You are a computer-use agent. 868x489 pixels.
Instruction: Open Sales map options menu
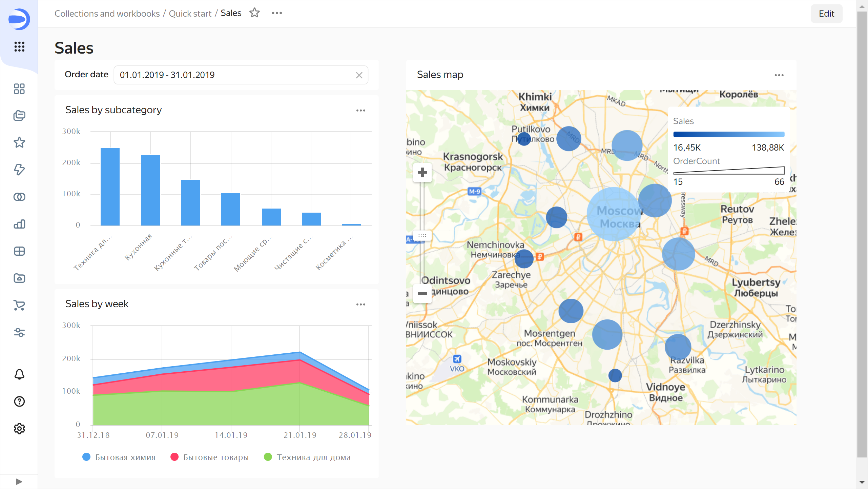[x=779, y=75]
